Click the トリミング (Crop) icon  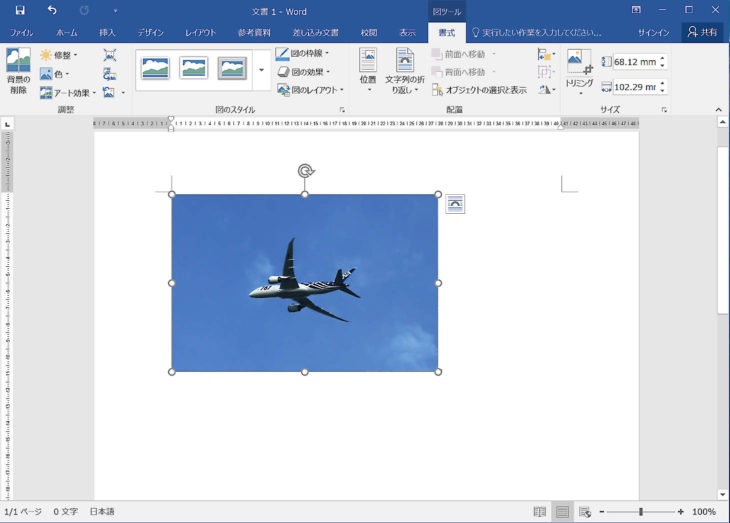580,68
